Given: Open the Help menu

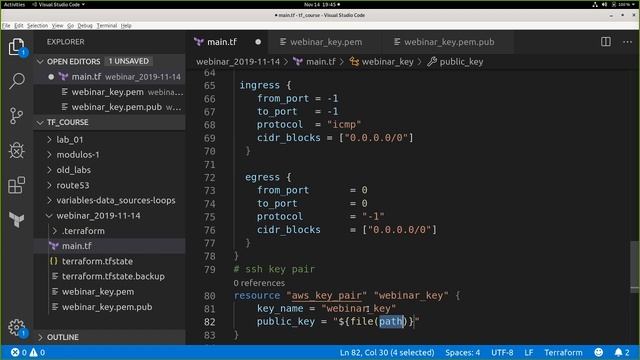Looking at the screenshot, I should pyautogui.click(x=126, y=25).
